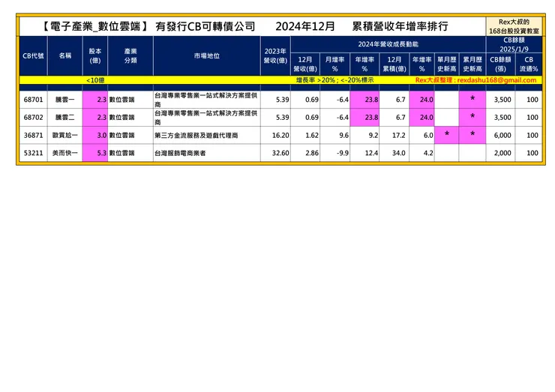Click the 單月歷史新高 column header

pos(447,64)
